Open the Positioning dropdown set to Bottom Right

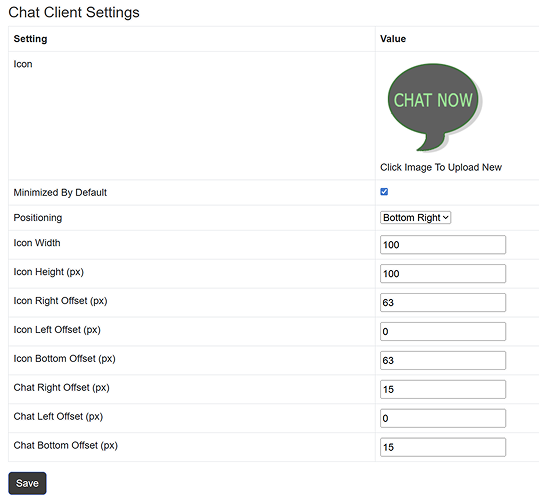coord(415,218)
